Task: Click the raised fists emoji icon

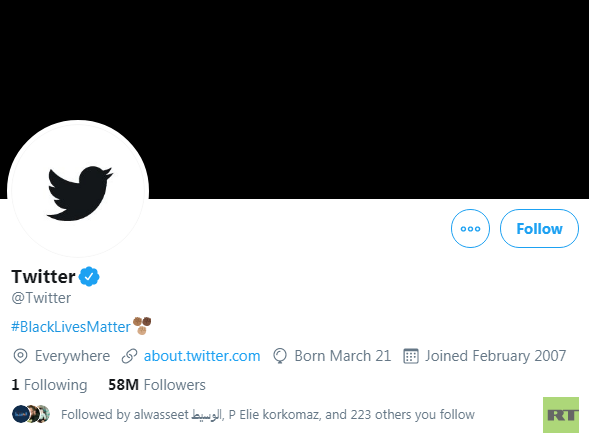Action: point(142,325)
